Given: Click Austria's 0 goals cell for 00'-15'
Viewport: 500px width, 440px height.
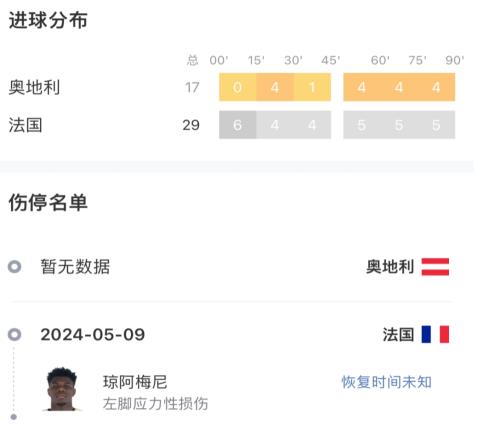Looking at the screenshot, I should (238, 87).
